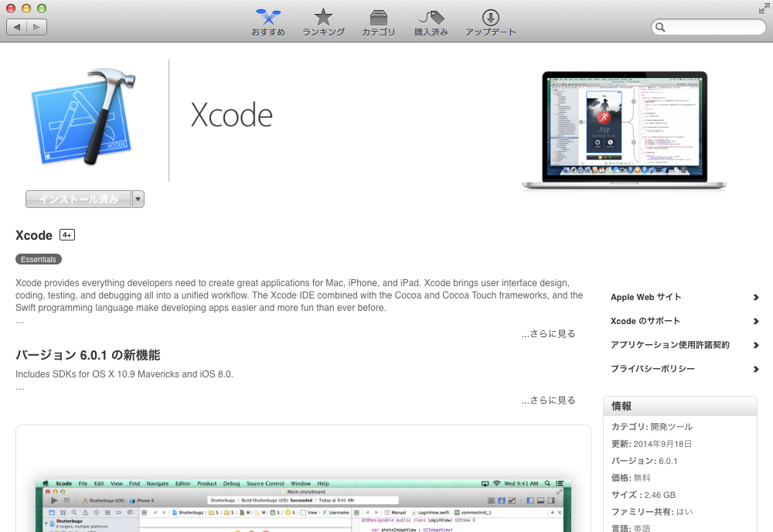Click the chevron next to Apple Web サイト
This screenshot has width=773, height=532.
756,297
